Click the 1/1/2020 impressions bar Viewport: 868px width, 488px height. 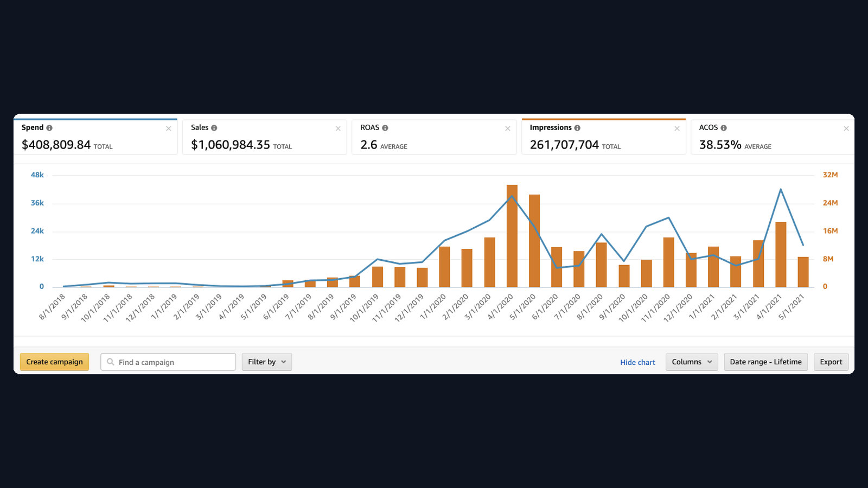(445, 267)
